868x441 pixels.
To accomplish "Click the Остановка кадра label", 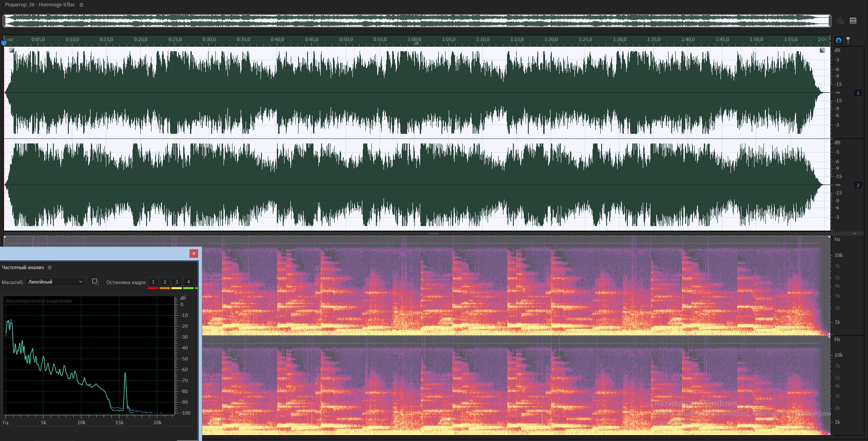I will 126,282.
